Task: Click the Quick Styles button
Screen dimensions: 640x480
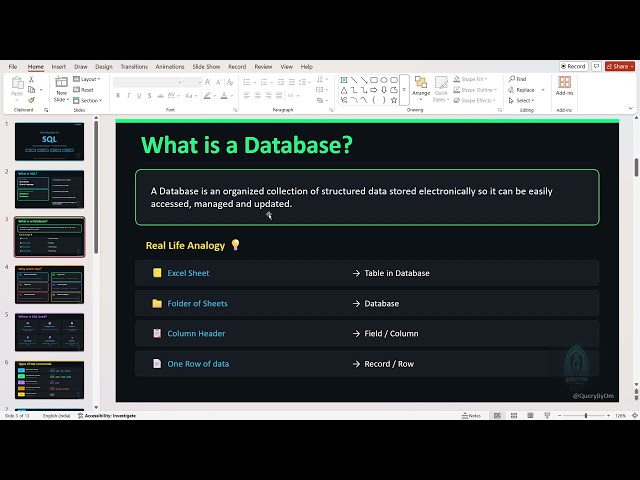Action: click(441, 89)
